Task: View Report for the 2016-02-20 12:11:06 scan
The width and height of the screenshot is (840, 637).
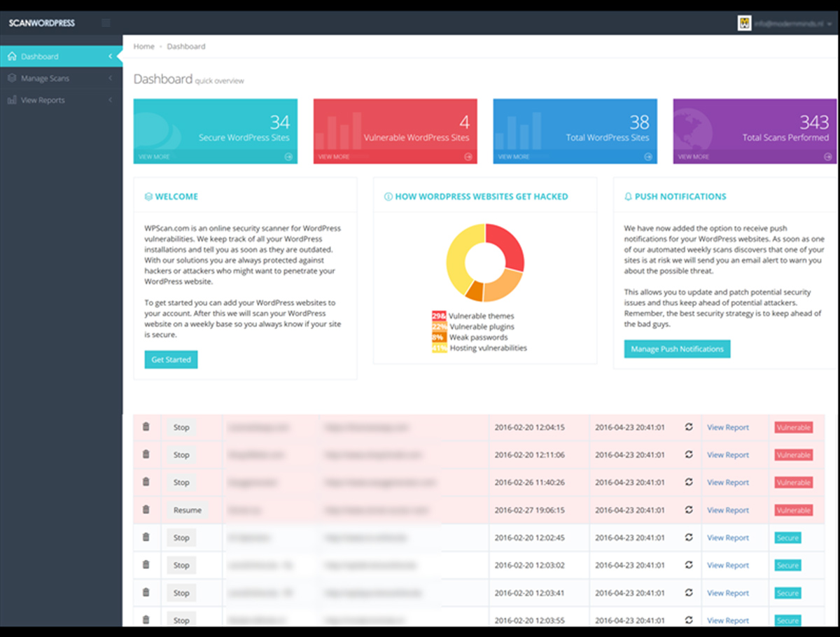Action: click(x=728, y=454)
